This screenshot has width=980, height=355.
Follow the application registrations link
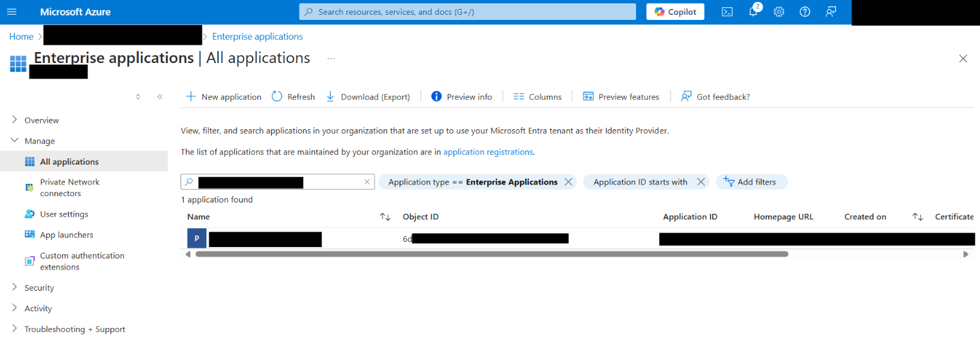click(488, 152)
